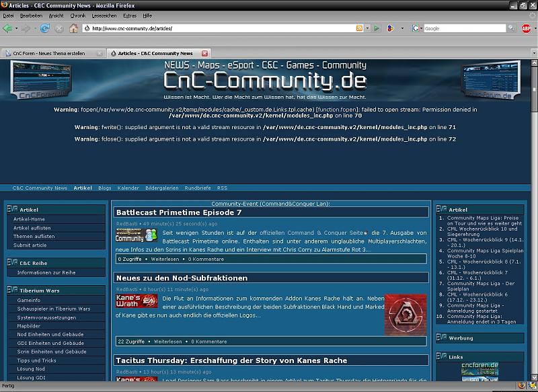Click the Nod faction logo thumbnail
Image resolution: width=538 pixels, height=392 pixels.
pos(406,314)
